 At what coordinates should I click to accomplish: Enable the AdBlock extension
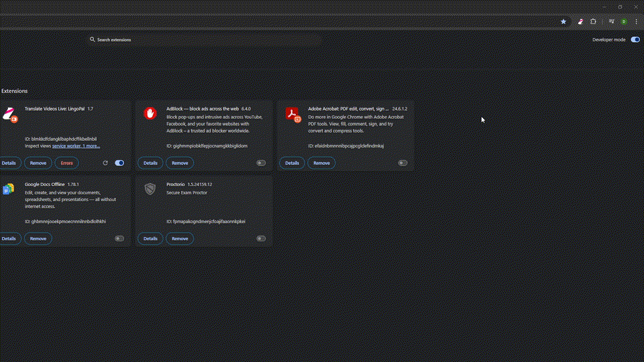point(261,163)
